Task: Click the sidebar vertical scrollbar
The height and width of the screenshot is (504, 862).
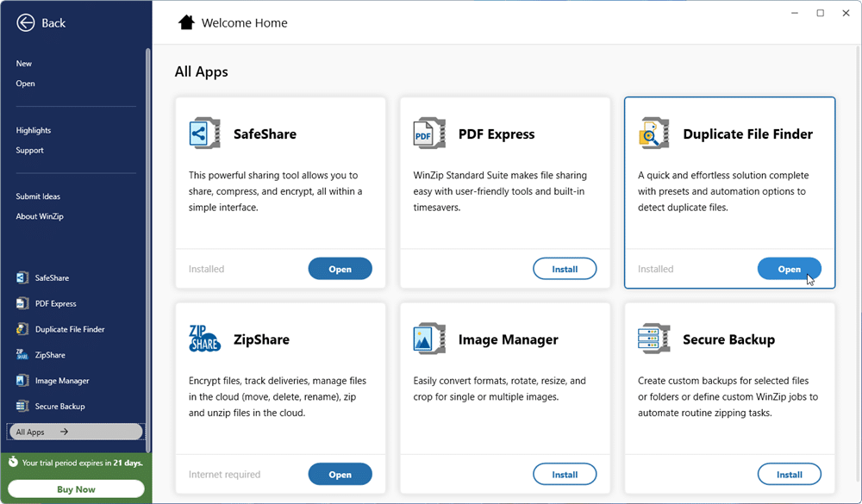Action: 148,250
